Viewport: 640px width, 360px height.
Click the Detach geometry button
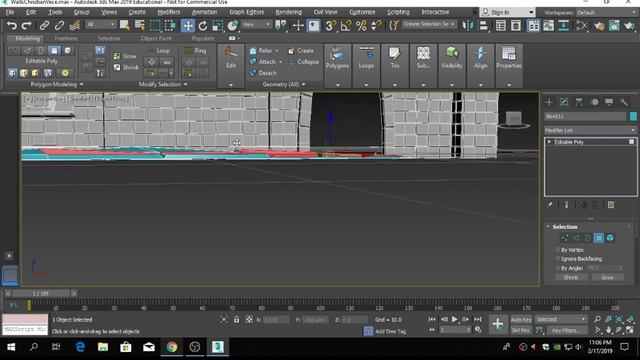pyautogui.click(x=263, y=73)
